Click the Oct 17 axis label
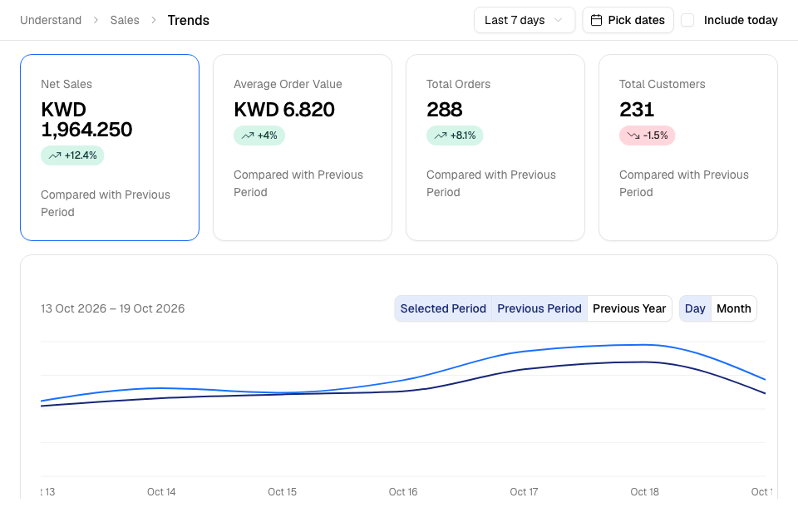798x532 pixels. point(524,492)
